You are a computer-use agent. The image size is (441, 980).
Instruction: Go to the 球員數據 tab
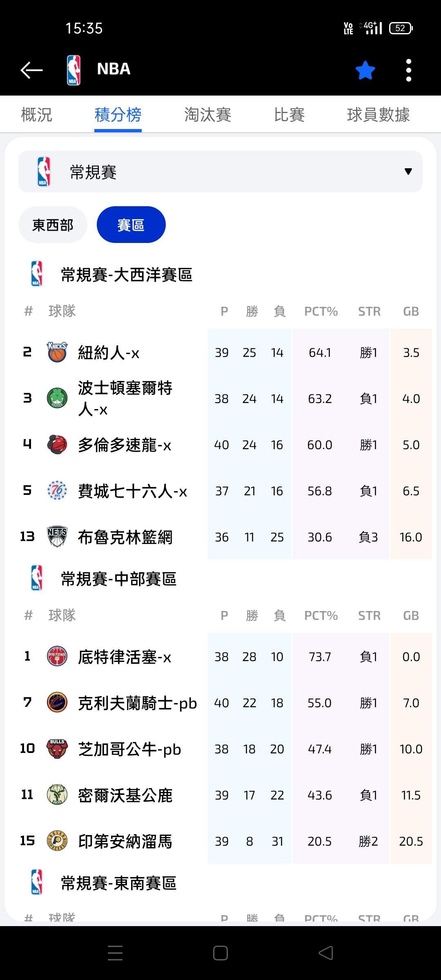[x=378, y=115]
